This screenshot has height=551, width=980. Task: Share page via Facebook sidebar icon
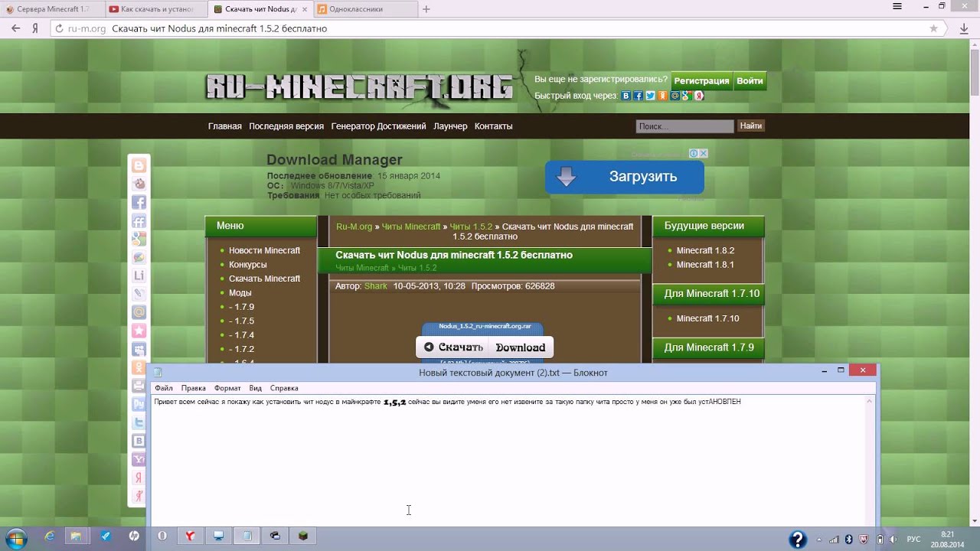tap(139, 202)
